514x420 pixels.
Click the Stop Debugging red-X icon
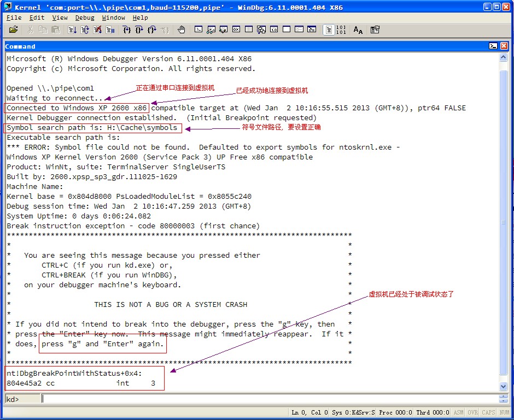coord(97,30)
